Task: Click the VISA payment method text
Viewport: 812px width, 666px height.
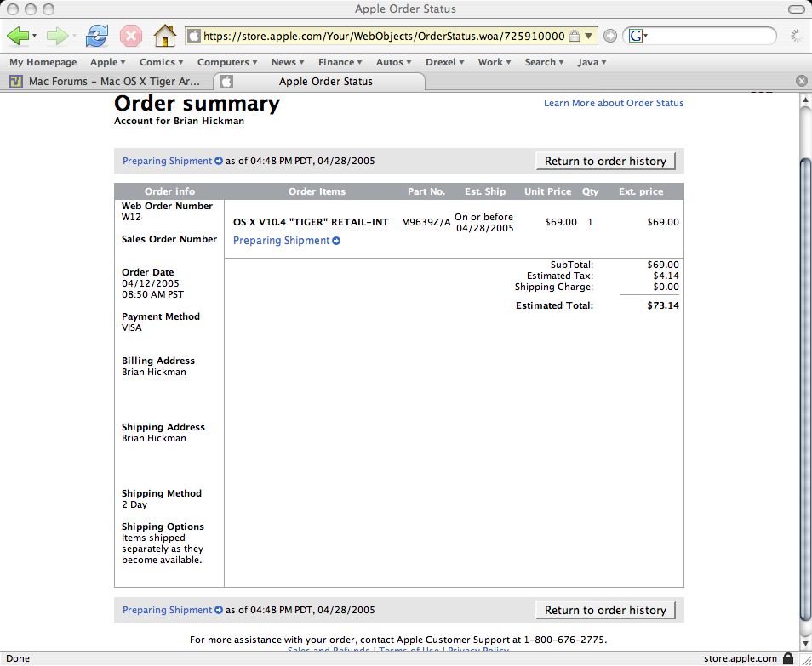Action: point(132,327)
